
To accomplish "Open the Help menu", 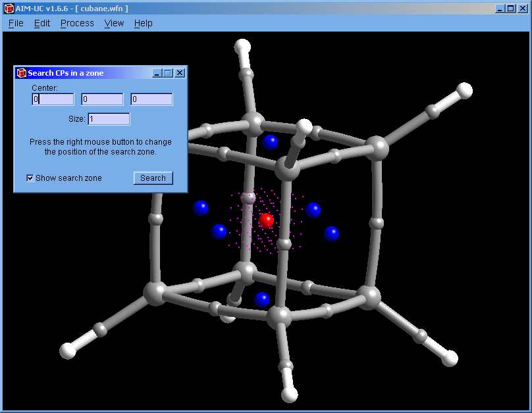I will (x=143, y=23).
